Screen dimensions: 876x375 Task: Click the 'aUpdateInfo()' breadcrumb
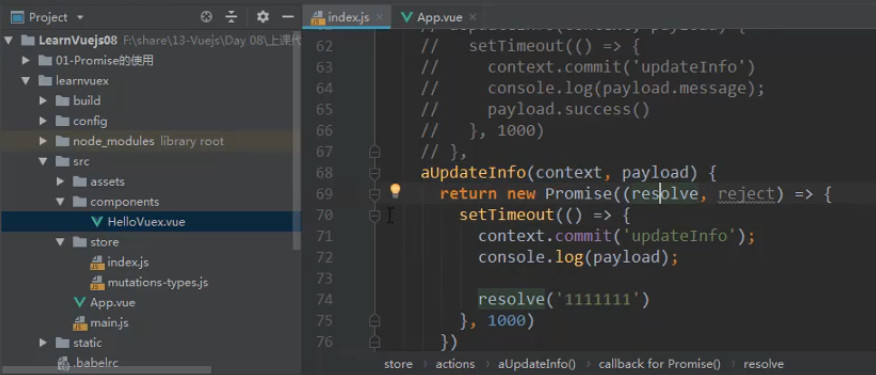[537, 364]
